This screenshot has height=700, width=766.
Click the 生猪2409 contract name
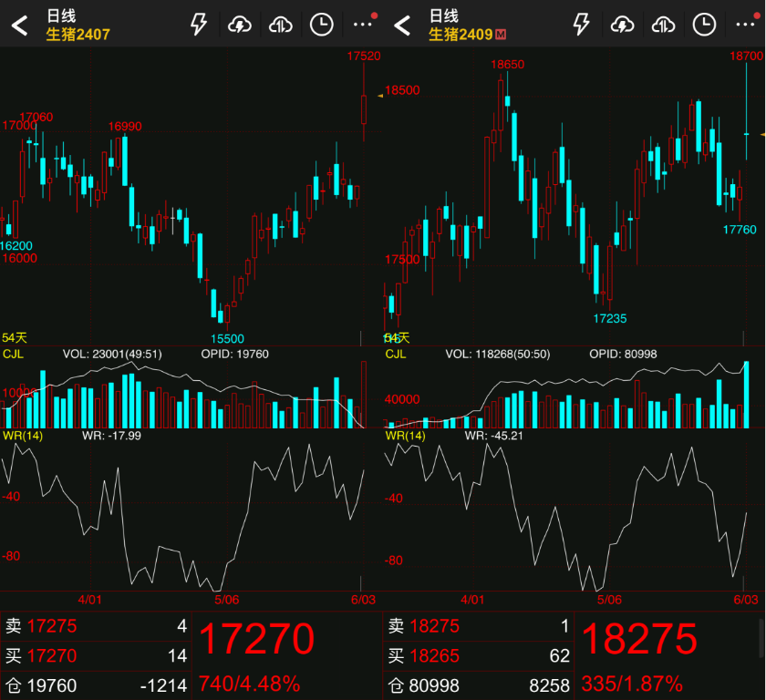click(x=461, y=35)
